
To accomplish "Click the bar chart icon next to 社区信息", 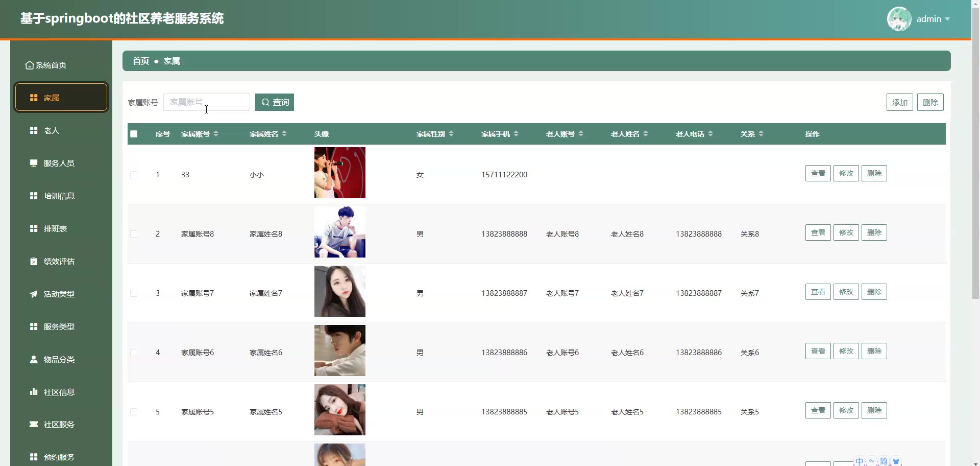I will click(x=34, y=392).
